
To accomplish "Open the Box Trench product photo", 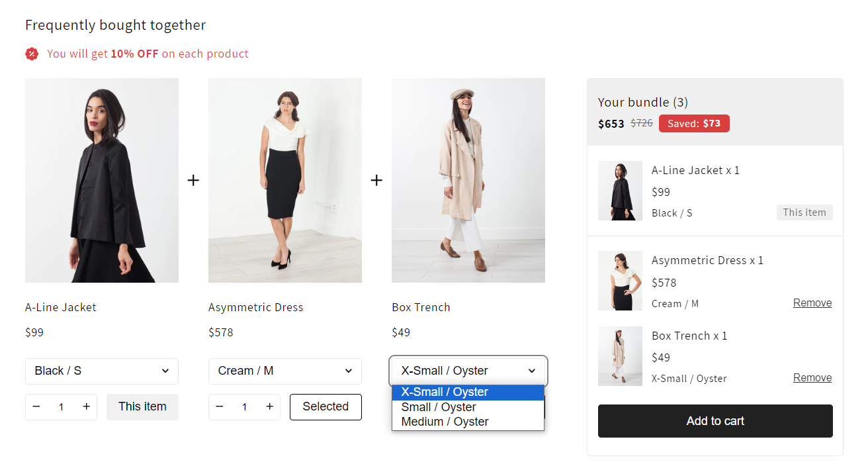I will click(468, 180).
